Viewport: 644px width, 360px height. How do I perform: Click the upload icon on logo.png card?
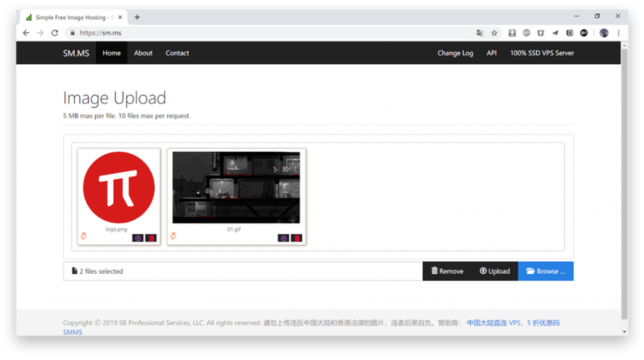pos(138,238)
